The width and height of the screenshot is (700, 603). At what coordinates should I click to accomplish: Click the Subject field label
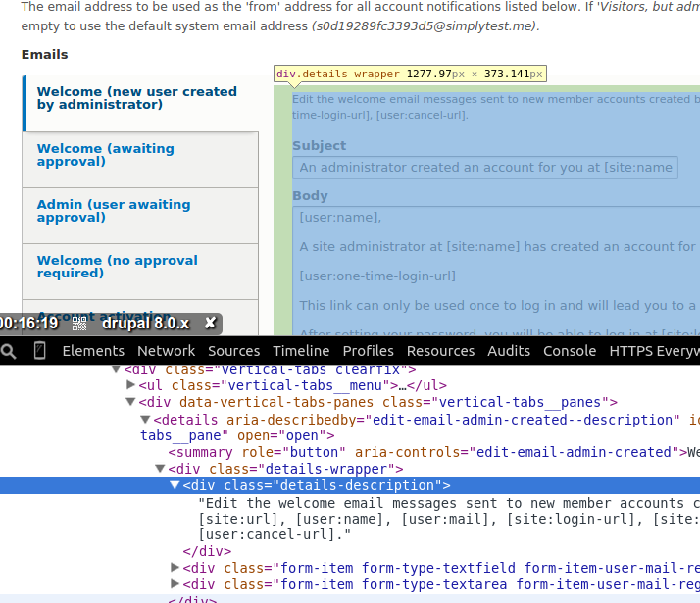[x=320, y=145]
